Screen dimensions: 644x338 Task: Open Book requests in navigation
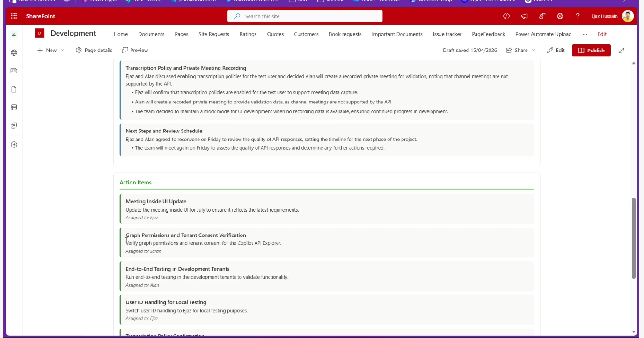(x=345, y=34)
